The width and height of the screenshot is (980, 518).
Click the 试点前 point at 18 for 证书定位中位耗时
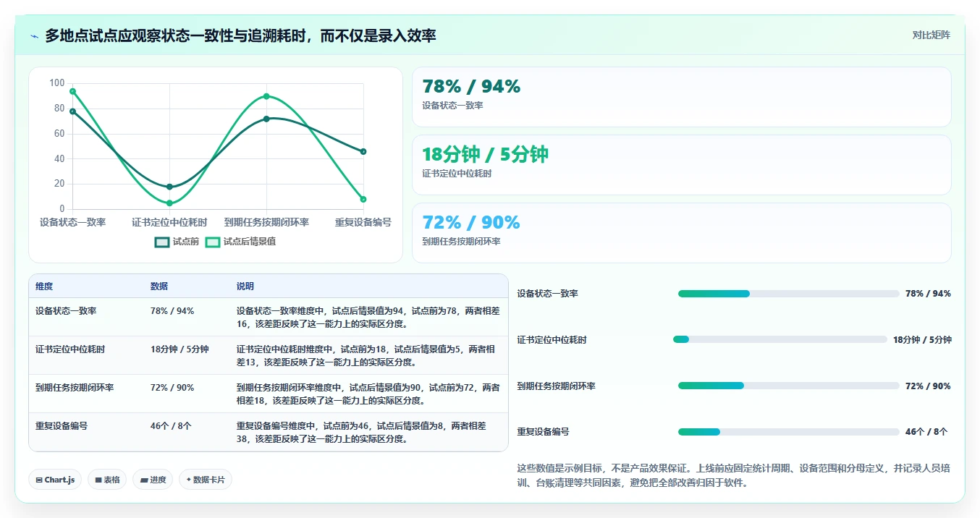[x=169, y=187]
